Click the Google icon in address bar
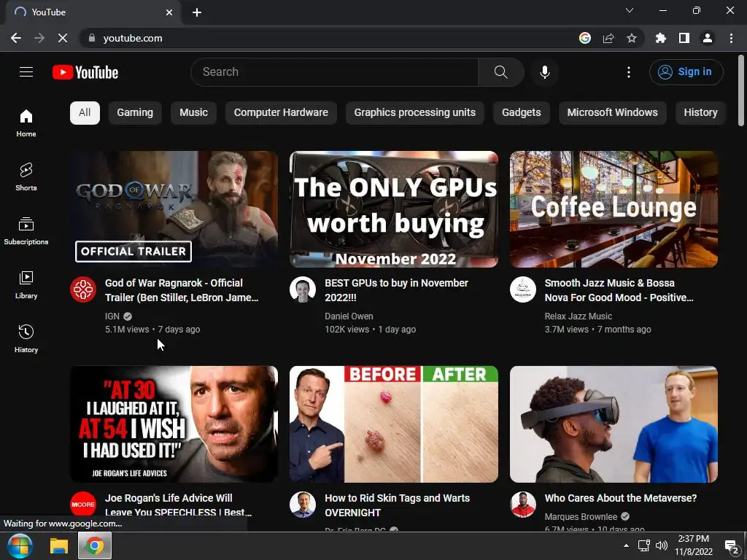This screenshot has width=747, height=560. click(585, 38)
